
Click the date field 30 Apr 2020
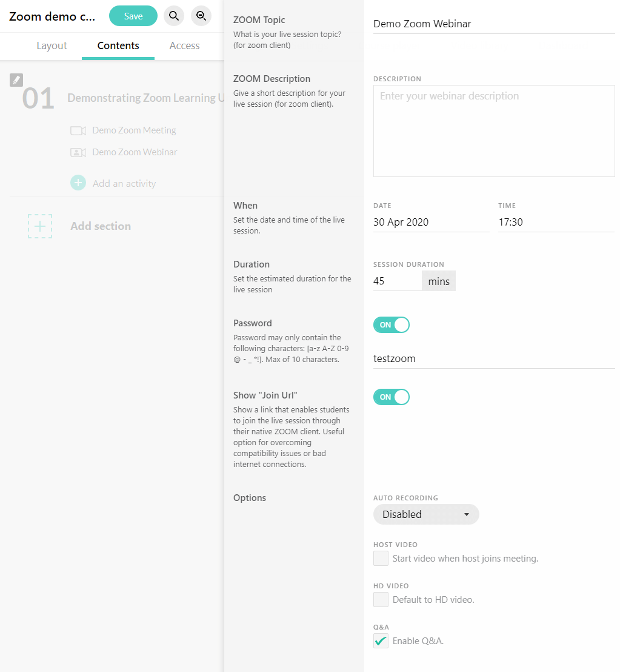click(x=431, y=222)
